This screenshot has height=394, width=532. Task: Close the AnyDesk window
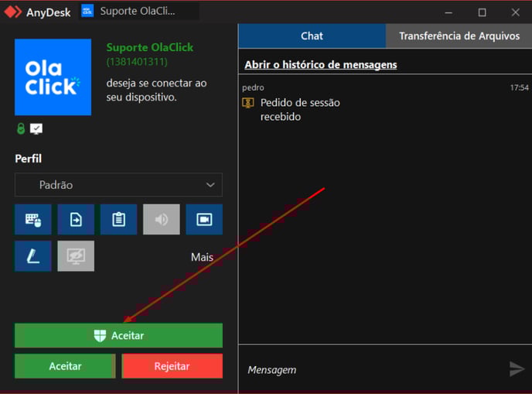click(x=515, y=12)
